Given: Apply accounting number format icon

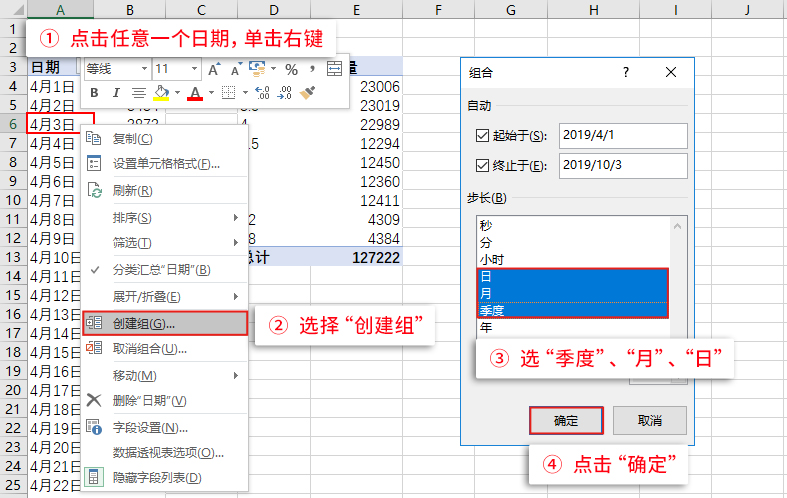Looking at the screenshot, I should click(257, 69).
